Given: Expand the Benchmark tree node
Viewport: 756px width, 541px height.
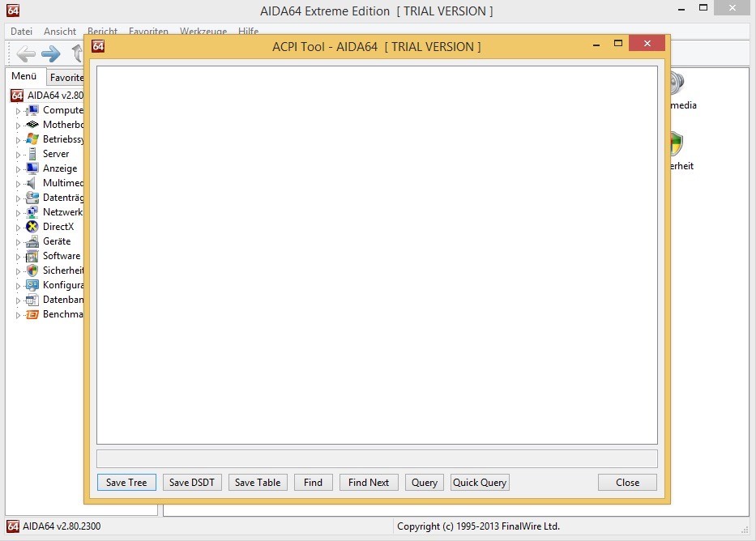Looking at the screenshot, I should tap(18, 314).
